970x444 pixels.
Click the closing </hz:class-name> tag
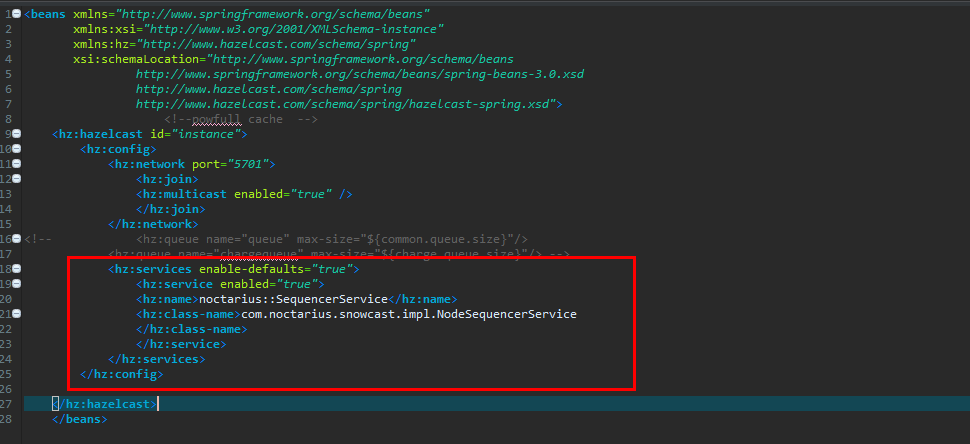tap(191, 329)
